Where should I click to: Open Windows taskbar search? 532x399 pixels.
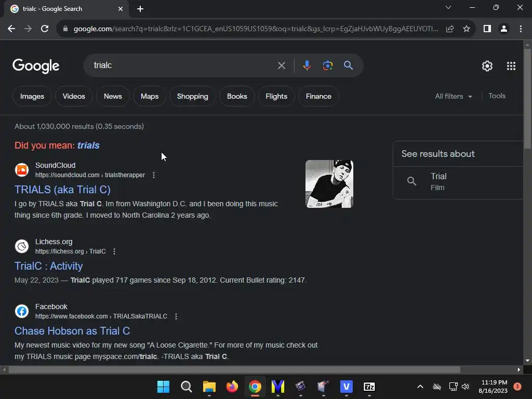coord(187,387)
